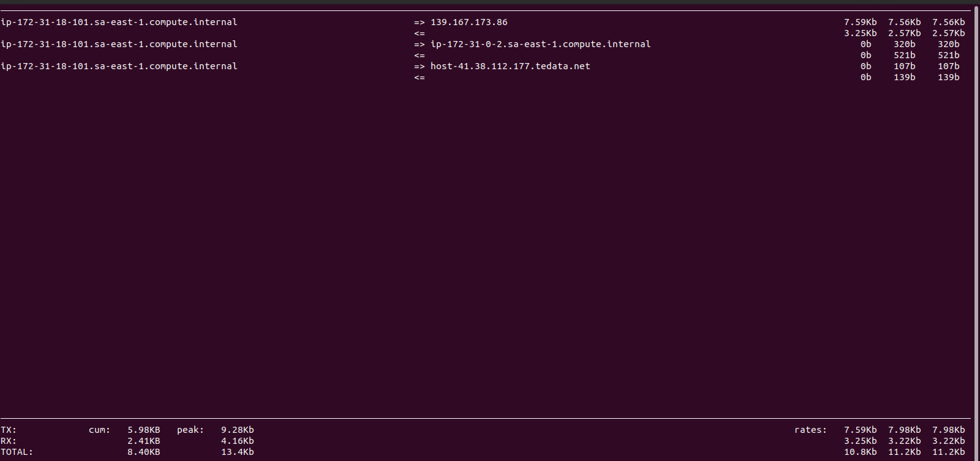This screenshot has height=461, width=980.
Task: Select host-41.38.112.177.tedata.net remote host
Action: tap(510, 66)
